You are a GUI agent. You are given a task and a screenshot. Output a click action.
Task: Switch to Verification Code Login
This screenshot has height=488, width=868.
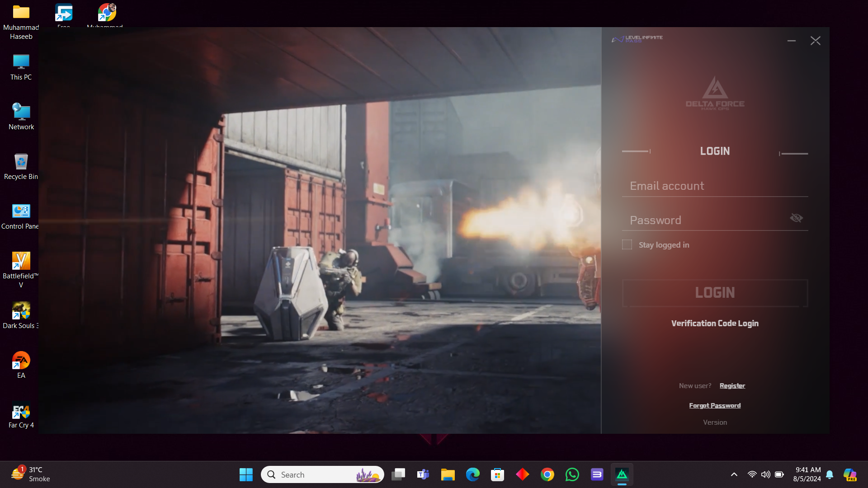715,323
